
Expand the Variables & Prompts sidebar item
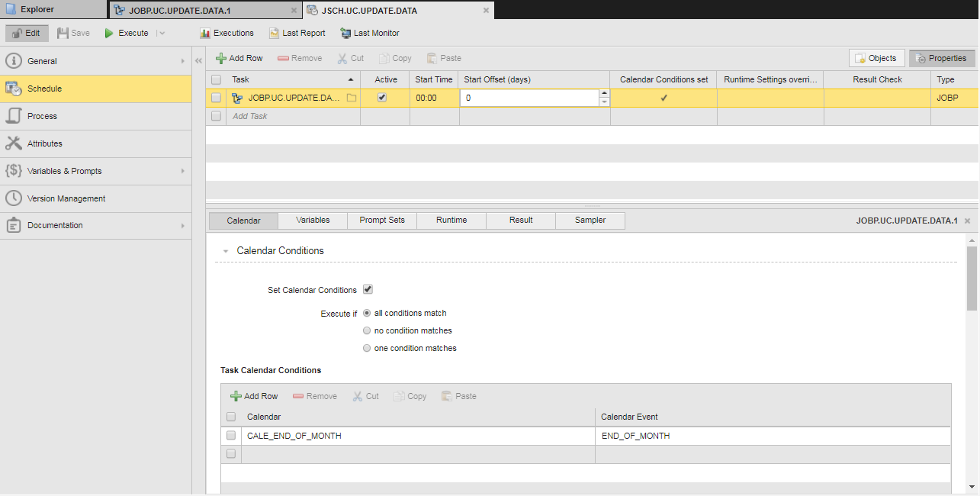(x=182, y=171)
